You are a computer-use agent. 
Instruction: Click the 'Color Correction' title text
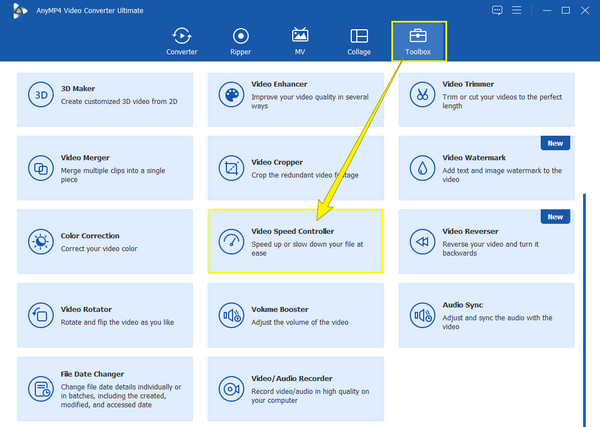pyautogui.click(x=90, y=236)
